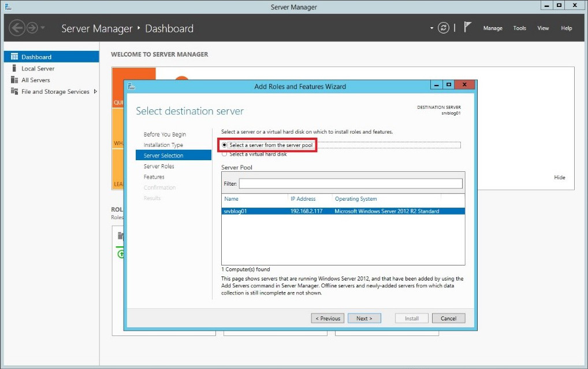Viewport: 588px width, 369px height.
Task: Click Microsoft Windows Server 2012 R2 Standard cell
Action: (x=386, y=211)
